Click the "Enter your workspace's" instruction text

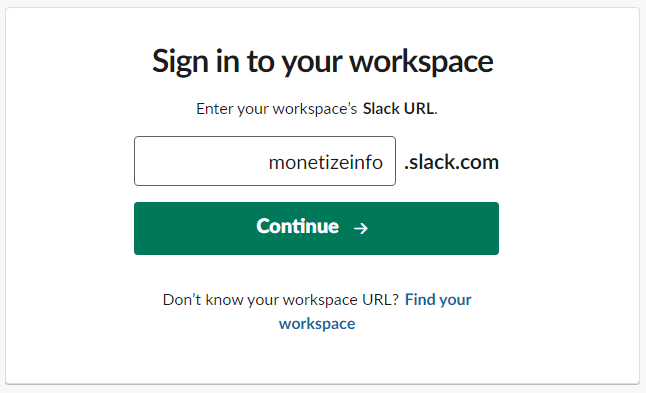pyautogui.click(x=276, y=109)
